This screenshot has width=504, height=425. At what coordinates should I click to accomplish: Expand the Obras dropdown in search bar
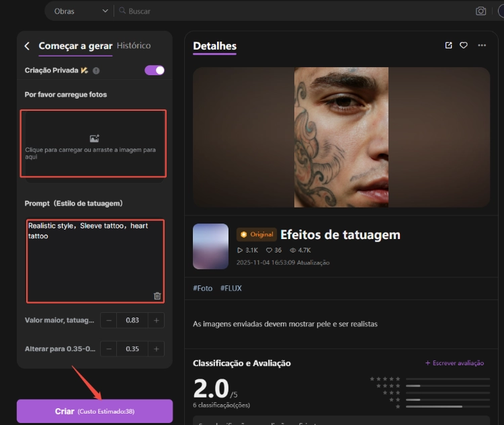coord(80,11)
